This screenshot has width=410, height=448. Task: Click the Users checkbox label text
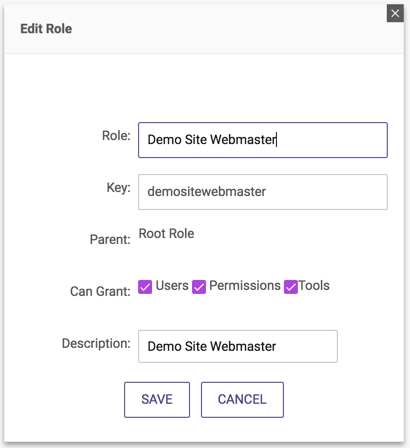tap(172, 286)
